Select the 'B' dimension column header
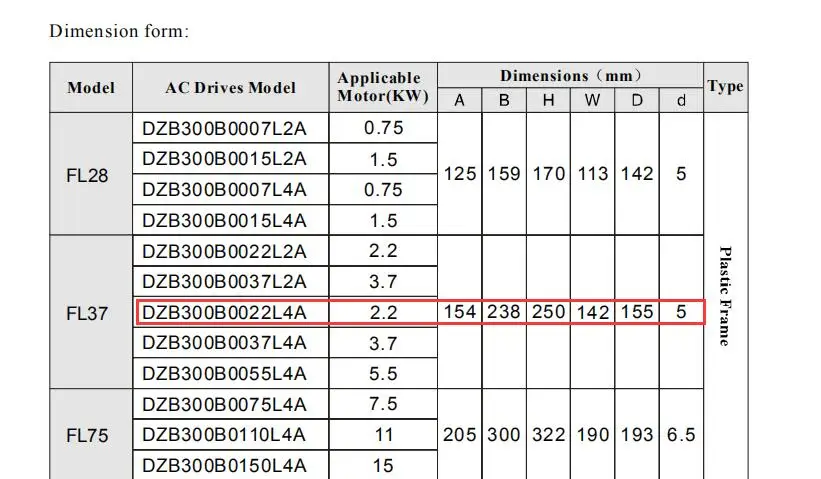Viewport: 821px width, 479px height. 504,100
